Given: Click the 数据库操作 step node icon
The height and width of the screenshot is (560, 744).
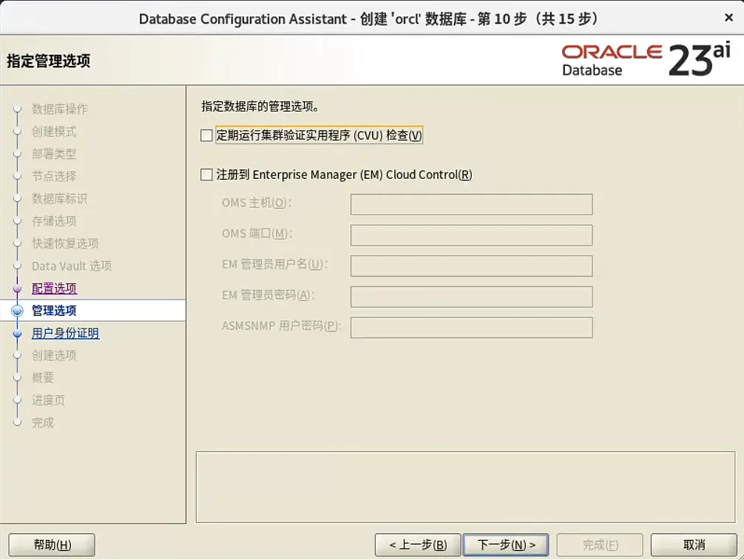Looking at the screenshot, I should click(x=17, y=109).
